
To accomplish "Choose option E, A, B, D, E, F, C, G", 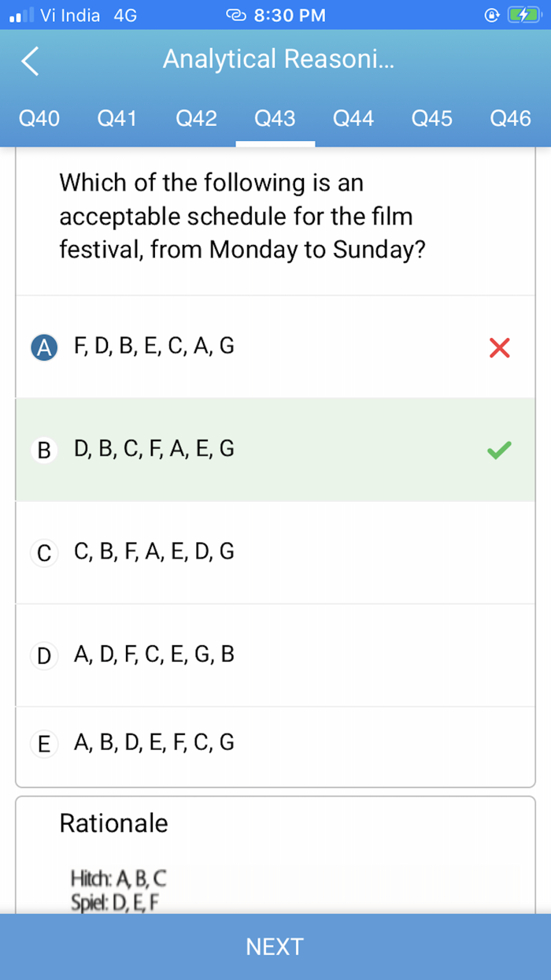I will click(x=153, y=742).
